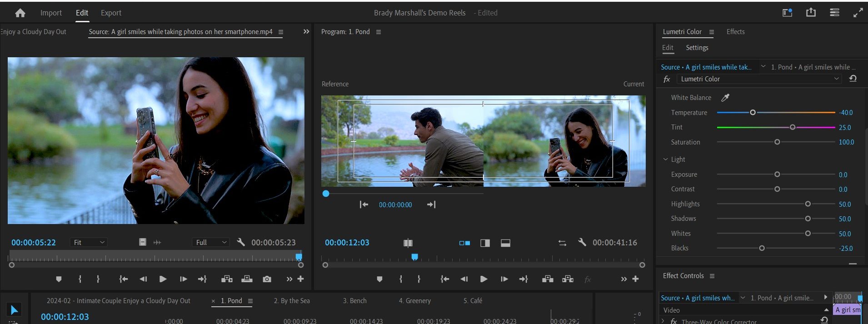
Task: Go to the Home screen
Action: (20, 13)
